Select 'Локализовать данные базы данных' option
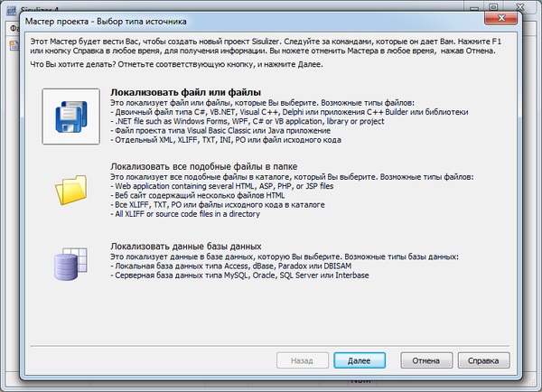This screenshot has width=542, height=392. pos(186,246)
